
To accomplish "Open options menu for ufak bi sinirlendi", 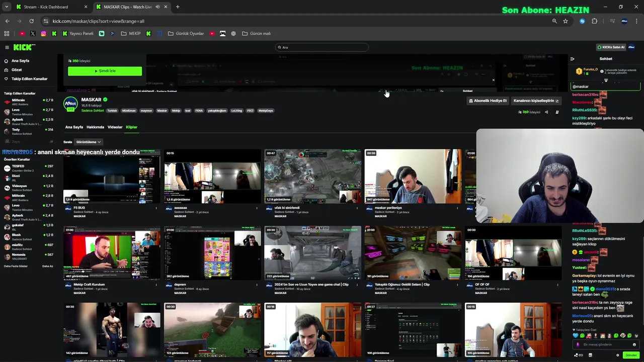I will coord(357,208).
